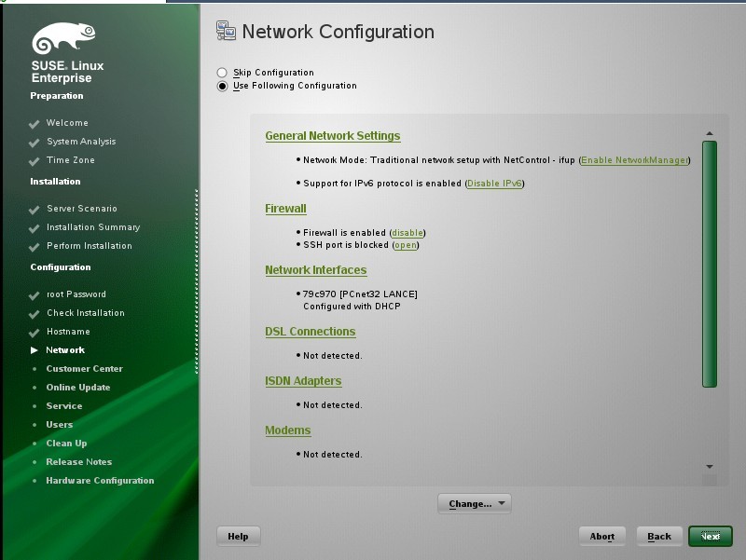746x560 pixels.
Task: Click Not detected under DSL Connections
Action: pyautogui.click(x=333, y=356)
